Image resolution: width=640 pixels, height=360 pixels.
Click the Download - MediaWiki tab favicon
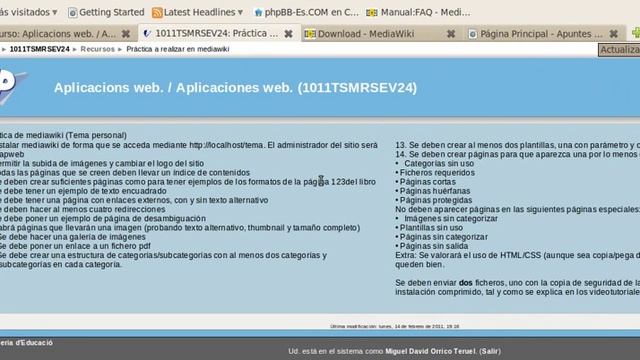point(310,34)
